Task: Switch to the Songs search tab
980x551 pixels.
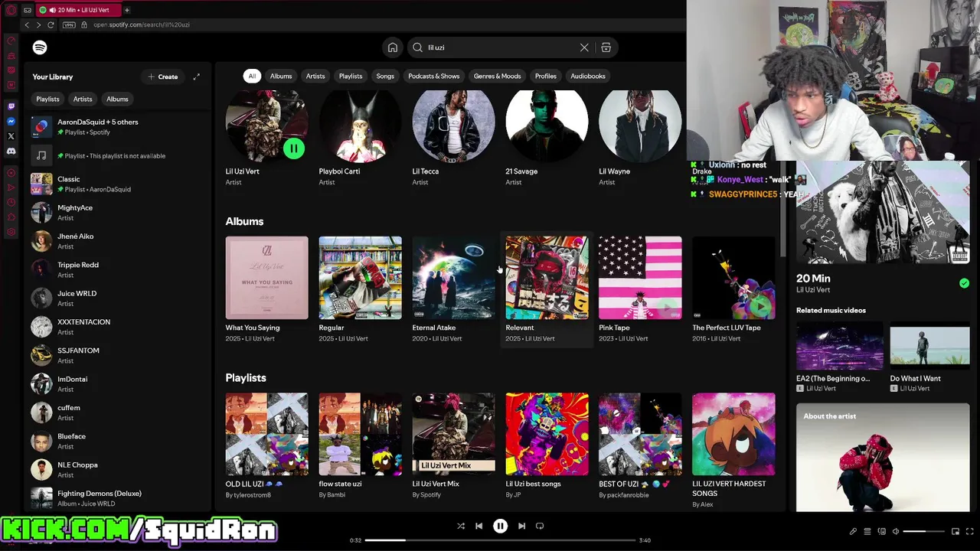Action: click(385, 76)
